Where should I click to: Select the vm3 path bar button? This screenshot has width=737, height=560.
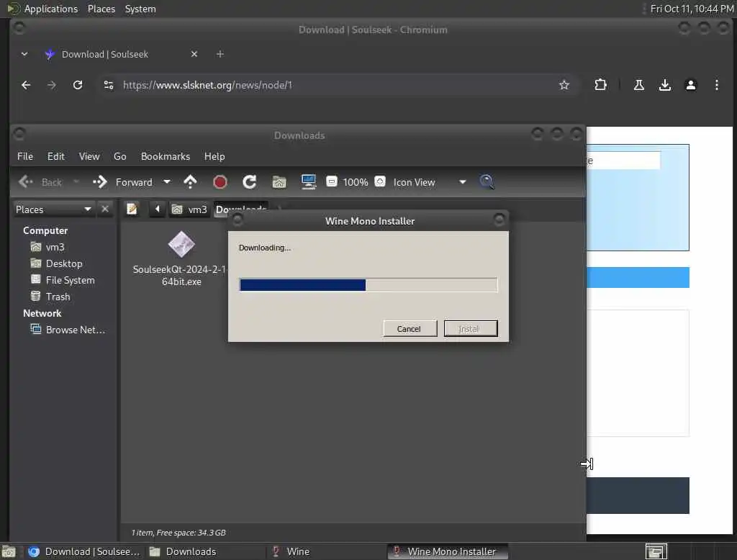189,209
